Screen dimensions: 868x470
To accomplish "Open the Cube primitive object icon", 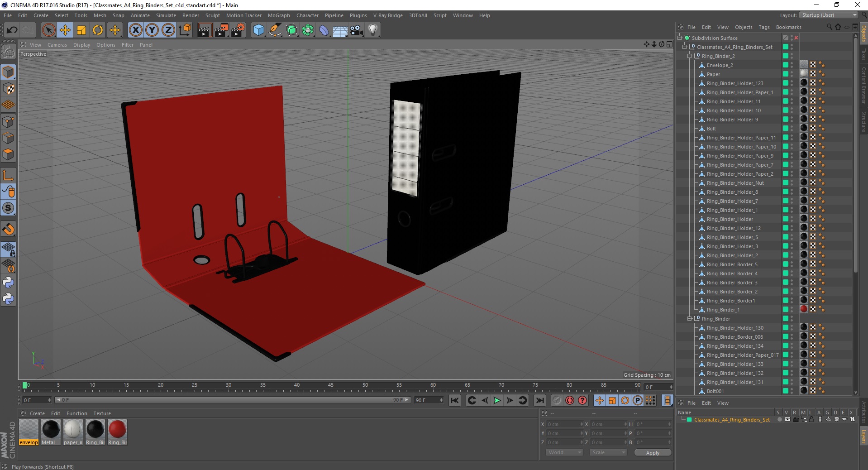I will [258, 30].
